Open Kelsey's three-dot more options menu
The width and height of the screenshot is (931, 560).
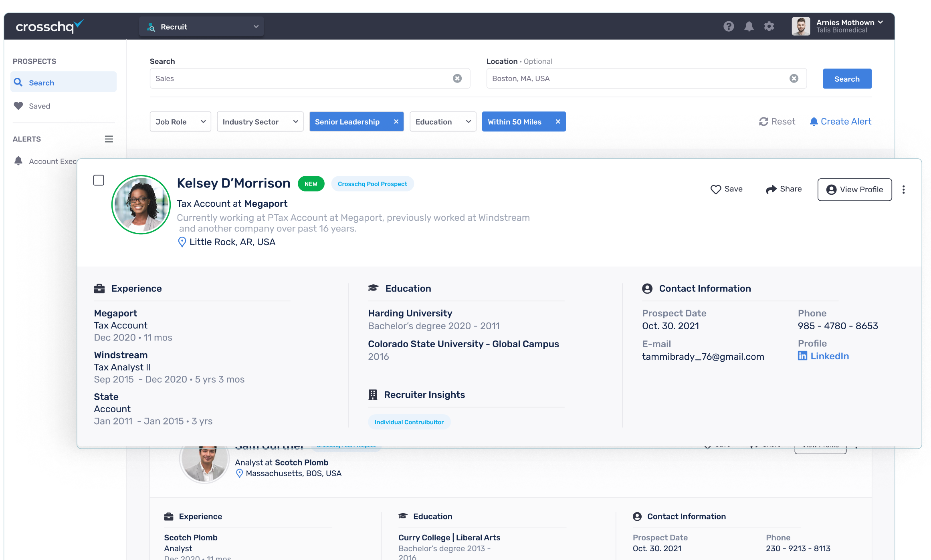coord(903,189)
